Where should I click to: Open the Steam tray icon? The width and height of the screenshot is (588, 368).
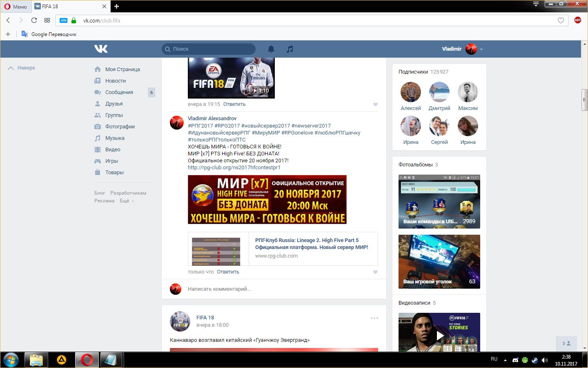tap(535, 360)
